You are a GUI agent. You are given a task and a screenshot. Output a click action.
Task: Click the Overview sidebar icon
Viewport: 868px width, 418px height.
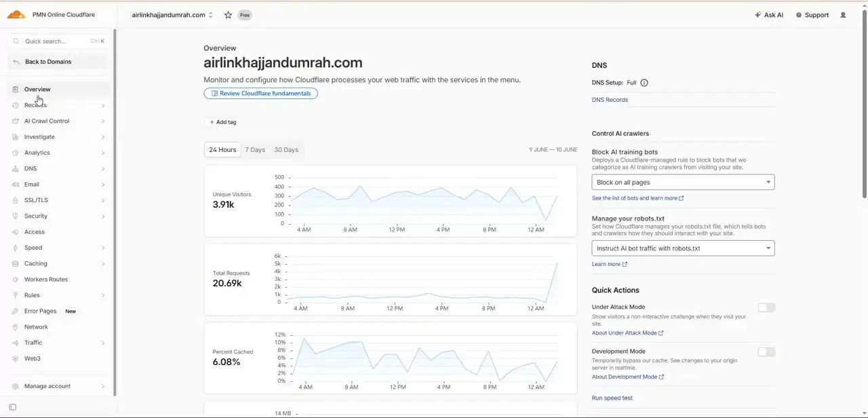coord(15,90)
